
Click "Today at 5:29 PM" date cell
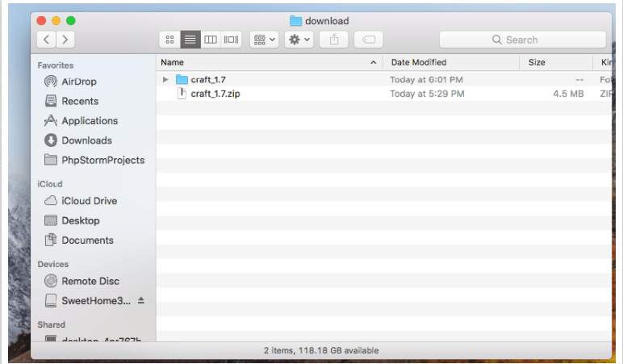[x=427, y=94]
